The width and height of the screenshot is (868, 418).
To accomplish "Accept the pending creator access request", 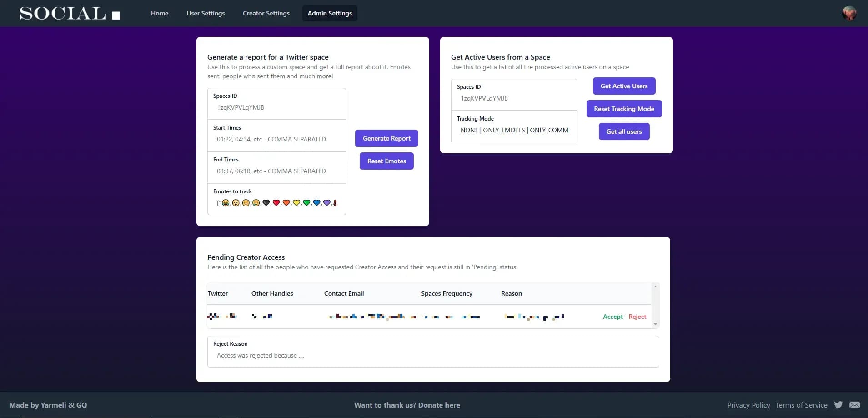I will click(612, 317).
